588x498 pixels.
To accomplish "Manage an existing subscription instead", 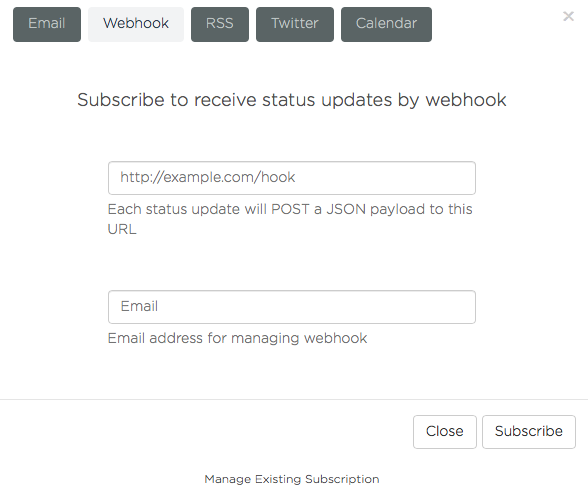I will pos(292,479).
